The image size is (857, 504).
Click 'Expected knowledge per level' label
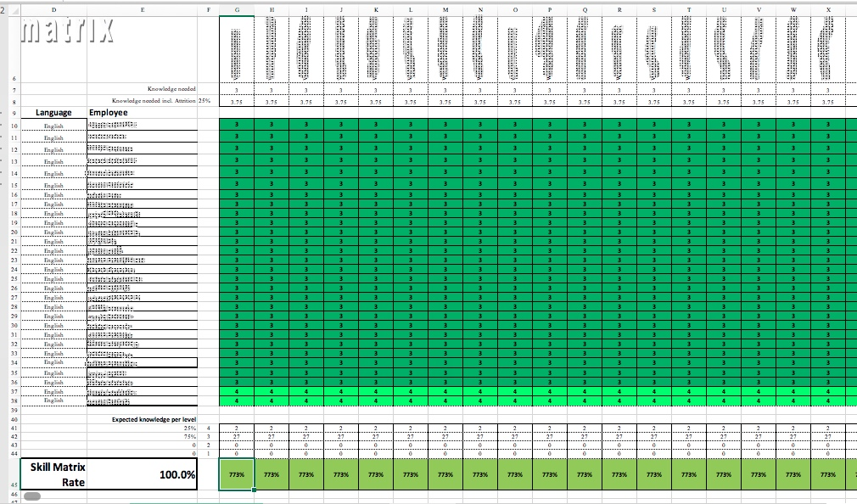point(154,419)
